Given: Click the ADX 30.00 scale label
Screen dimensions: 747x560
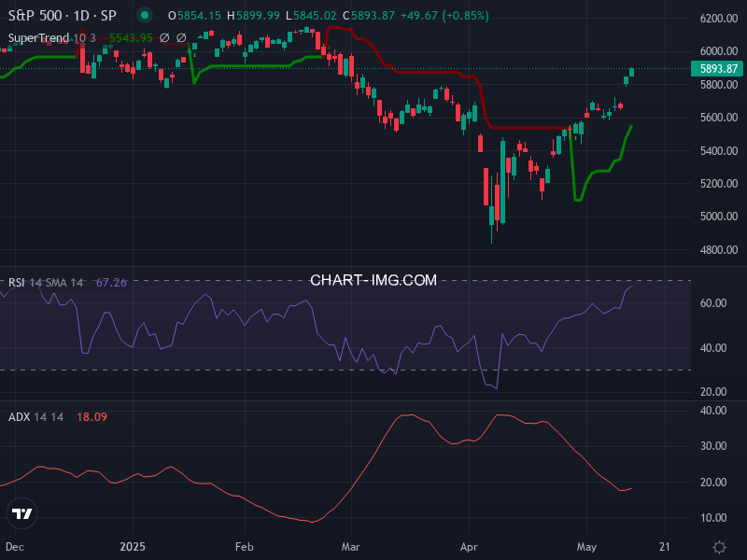Looking at the screenshot, I should (713, 446).
